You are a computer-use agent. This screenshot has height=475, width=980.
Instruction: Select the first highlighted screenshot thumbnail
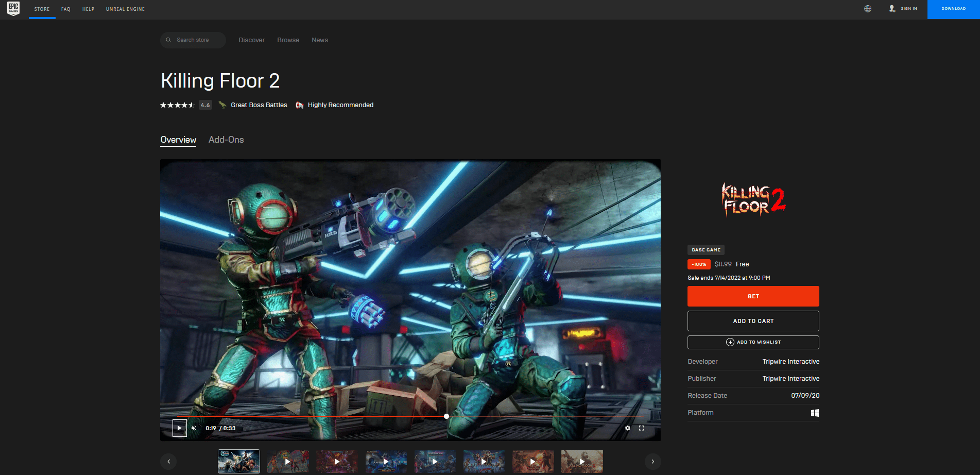pos(239,462)
